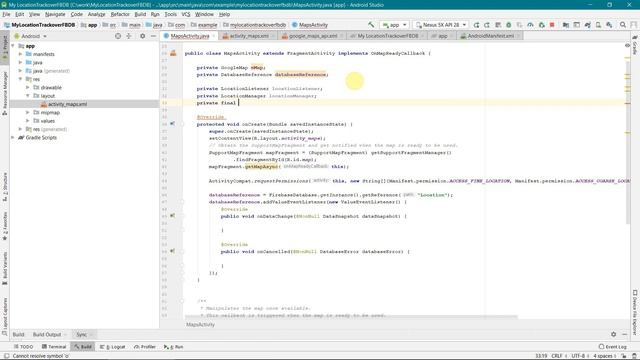
Task: Collapse the app module tree node
Action: [x=13, y=46]
